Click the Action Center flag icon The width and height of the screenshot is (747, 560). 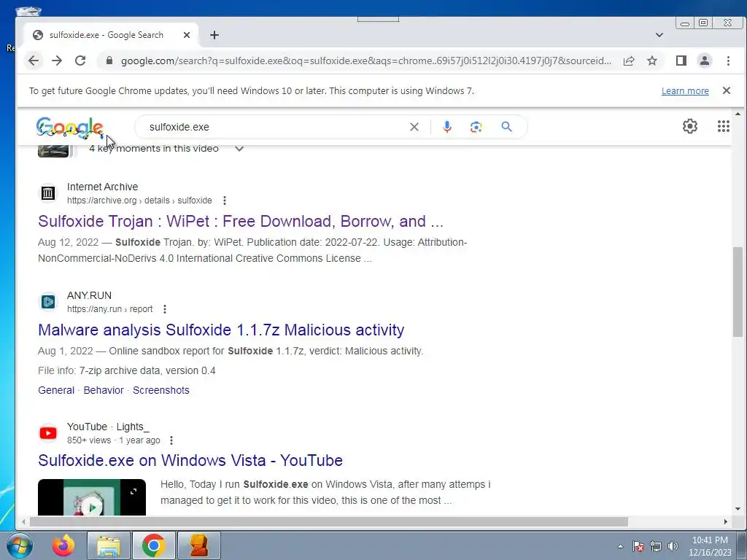click(x=638, y=546)
